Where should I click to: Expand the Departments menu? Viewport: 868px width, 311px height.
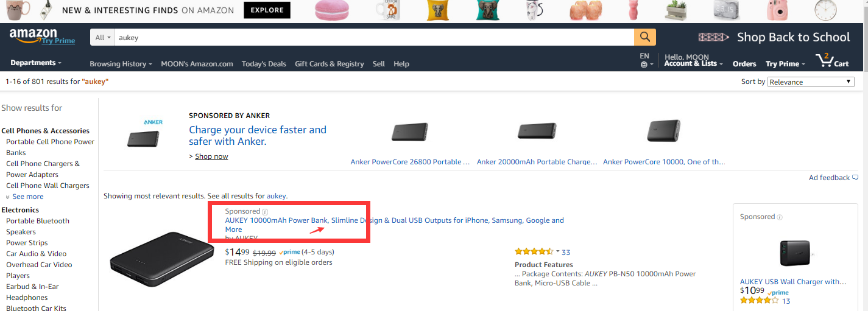pyautogui.click(x=36, y=63)
